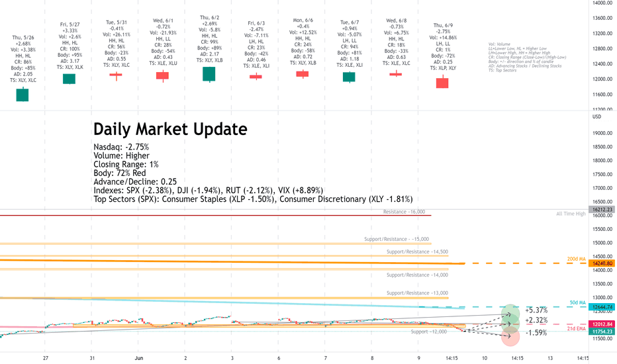Select the orange 14240.80 price tag
Image resolution: width=617 pixels, height=364 pixels.
click(602, 263)
